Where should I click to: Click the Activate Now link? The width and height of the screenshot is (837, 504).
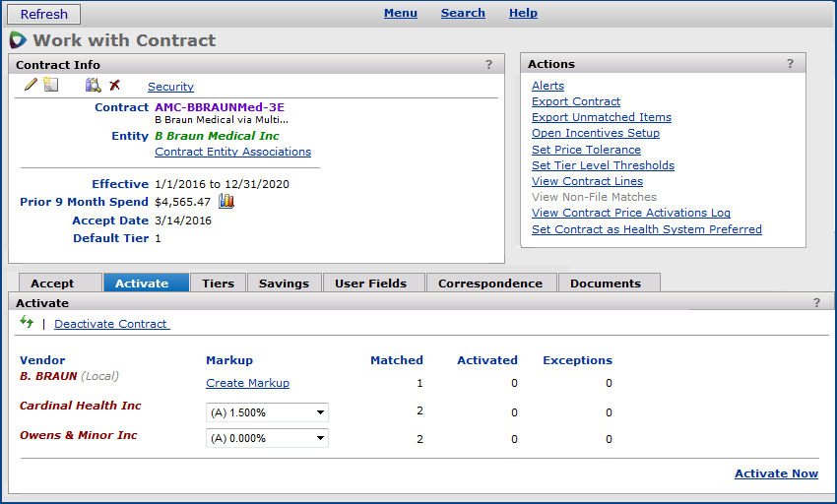point(776,473)
